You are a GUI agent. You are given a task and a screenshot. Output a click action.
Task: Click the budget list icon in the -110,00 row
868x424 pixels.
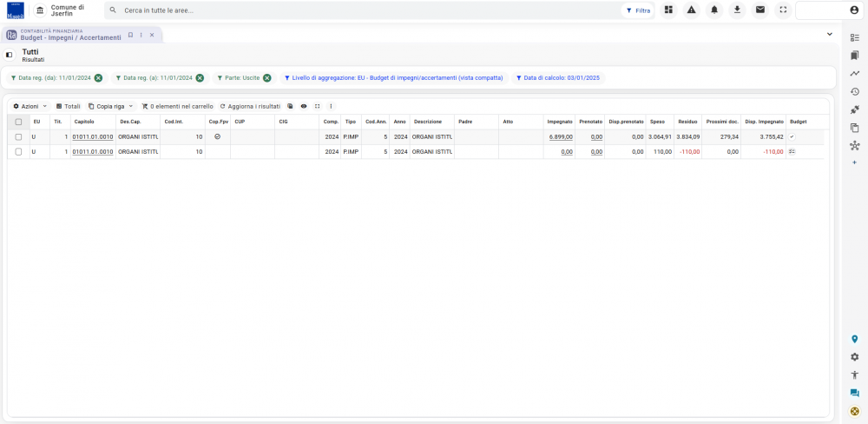(792, 151)
